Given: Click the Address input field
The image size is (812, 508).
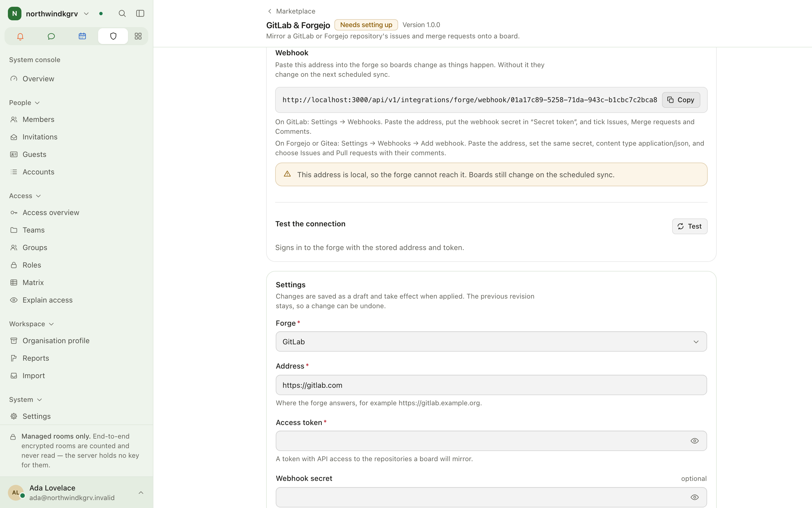Looking at the screenshot, I should [491, 385].
